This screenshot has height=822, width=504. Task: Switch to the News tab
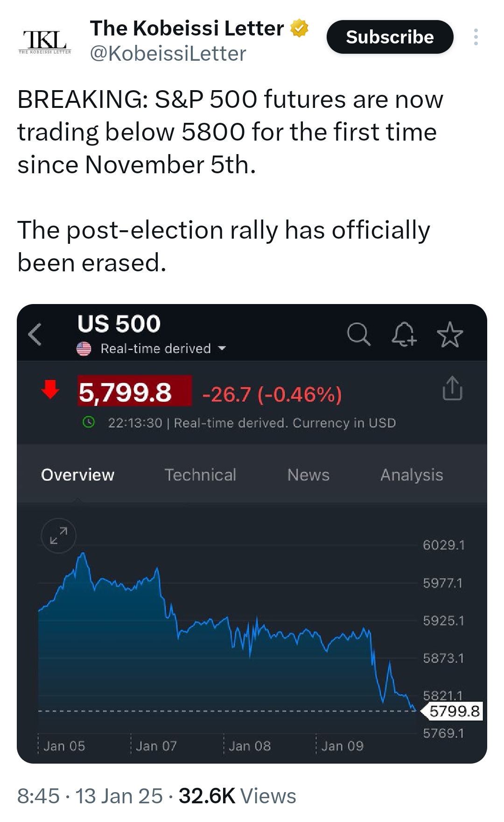(x=308, y=475)
